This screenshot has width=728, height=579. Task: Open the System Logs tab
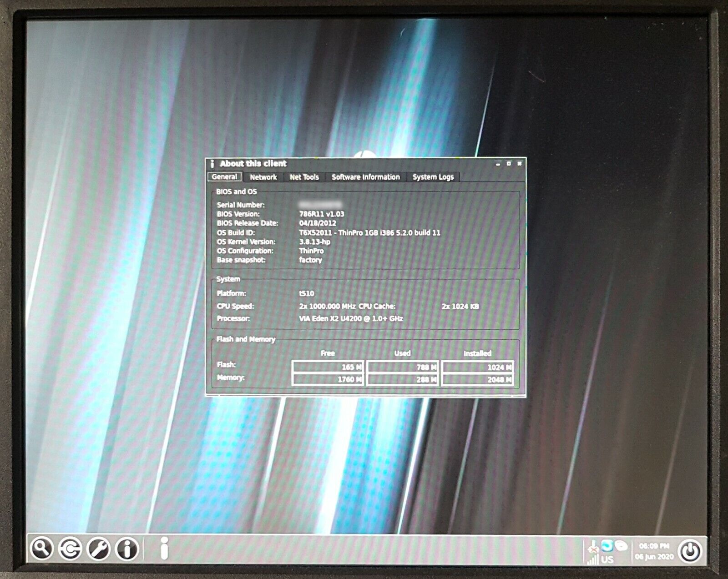[433, 177]
